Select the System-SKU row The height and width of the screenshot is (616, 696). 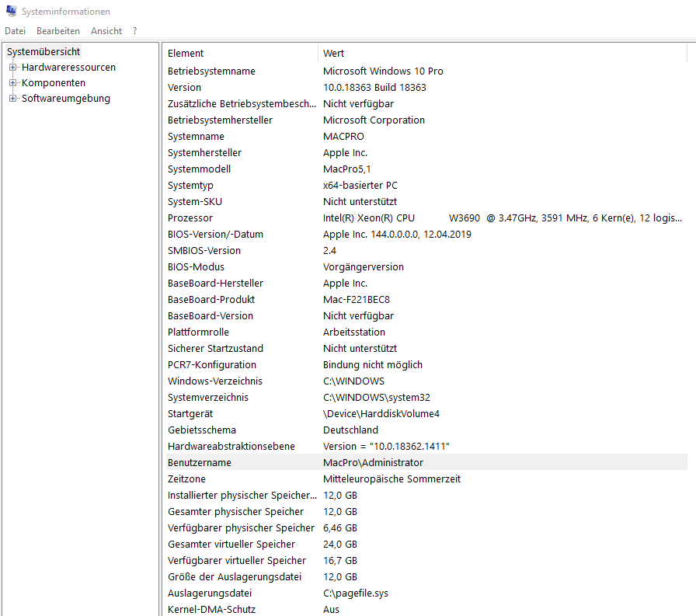426,202
